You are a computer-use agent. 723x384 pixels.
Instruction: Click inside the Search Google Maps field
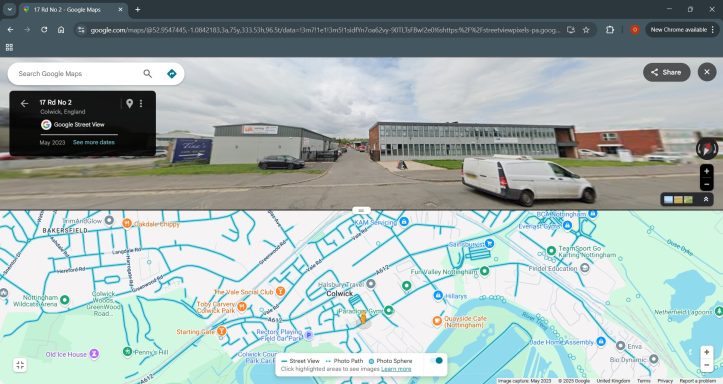click(78, 74)
